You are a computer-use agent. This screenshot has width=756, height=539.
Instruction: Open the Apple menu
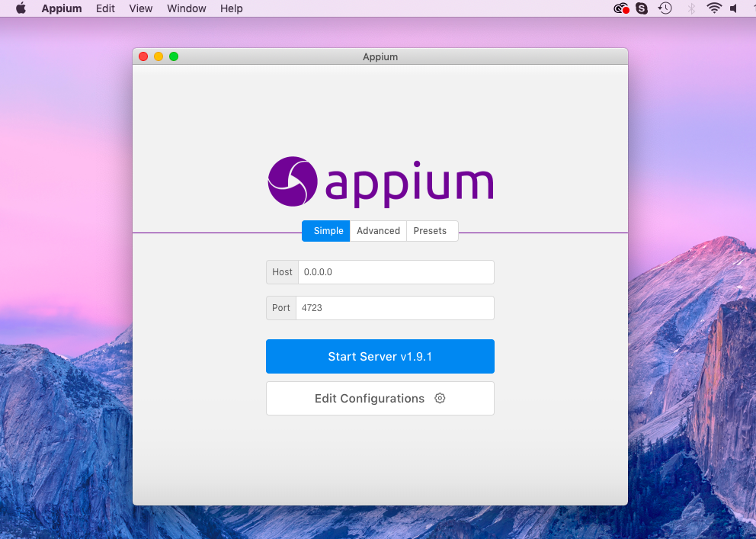21,8
